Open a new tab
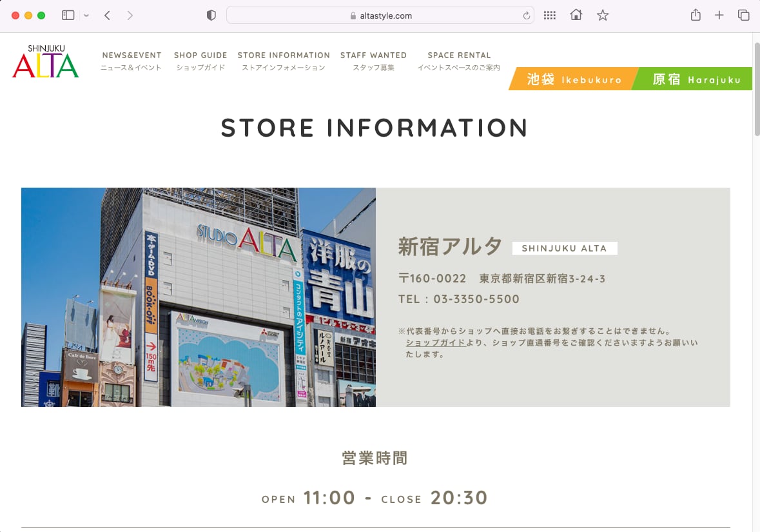Screen dimensions: 760x532 (x=719, y=15)
